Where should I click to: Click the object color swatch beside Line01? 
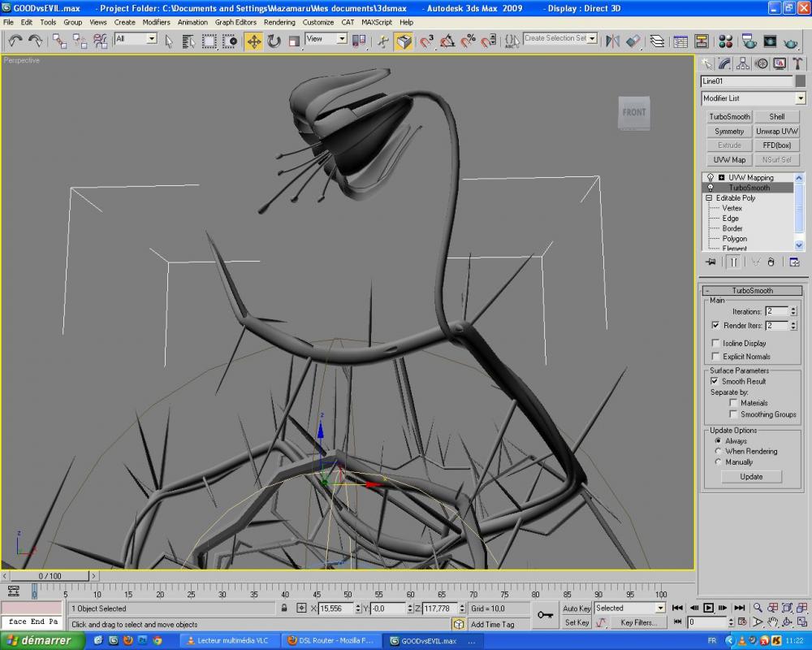point(801,81)
